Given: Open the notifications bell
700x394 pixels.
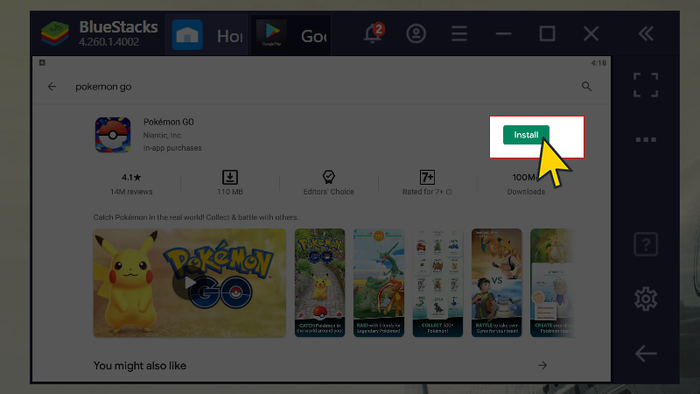Looking at the screenshot, I should click(x=373, y=33).
